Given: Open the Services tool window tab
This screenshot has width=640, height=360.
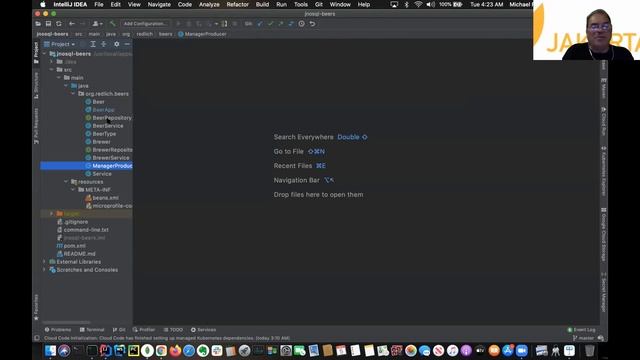Looking at the screenshot, I should tap(203, 330).
